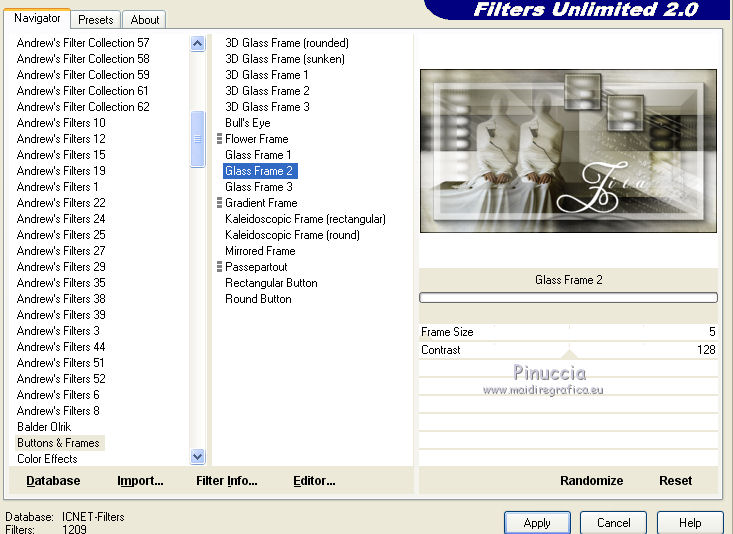This screenshot has width=733, height=534.
Task: Select the Glass Frame 3 filter
Action: 259,187
